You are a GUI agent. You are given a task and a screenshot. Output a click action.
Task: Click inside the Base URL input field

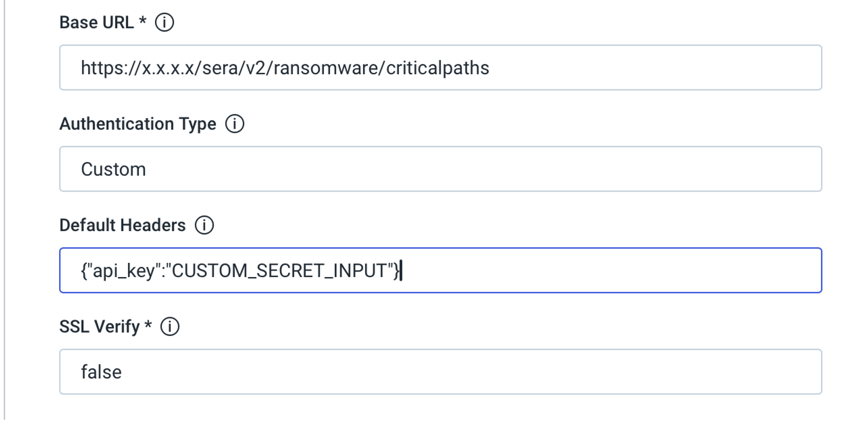click(x=440, y=67)
